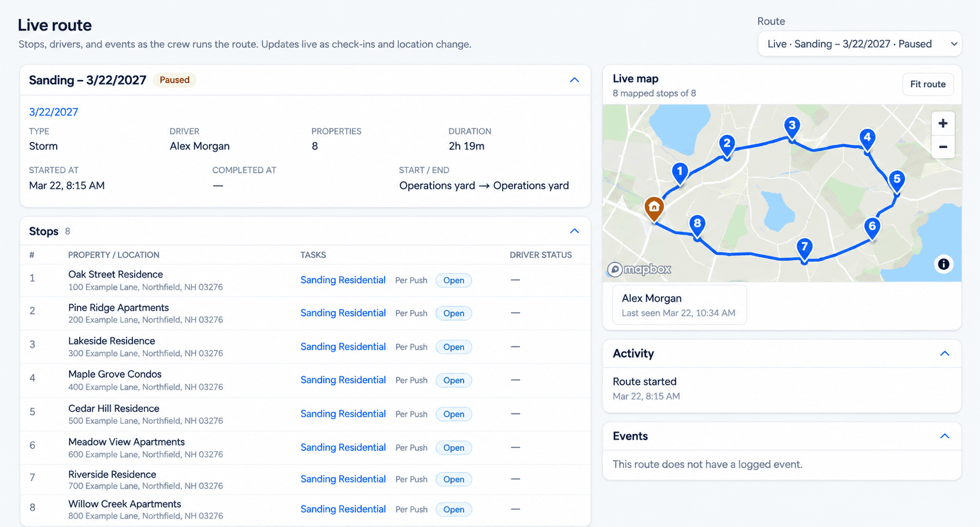Collapse the Sanding – 3/22/2027 route card

pyautogui.click(x=574, y=80)
